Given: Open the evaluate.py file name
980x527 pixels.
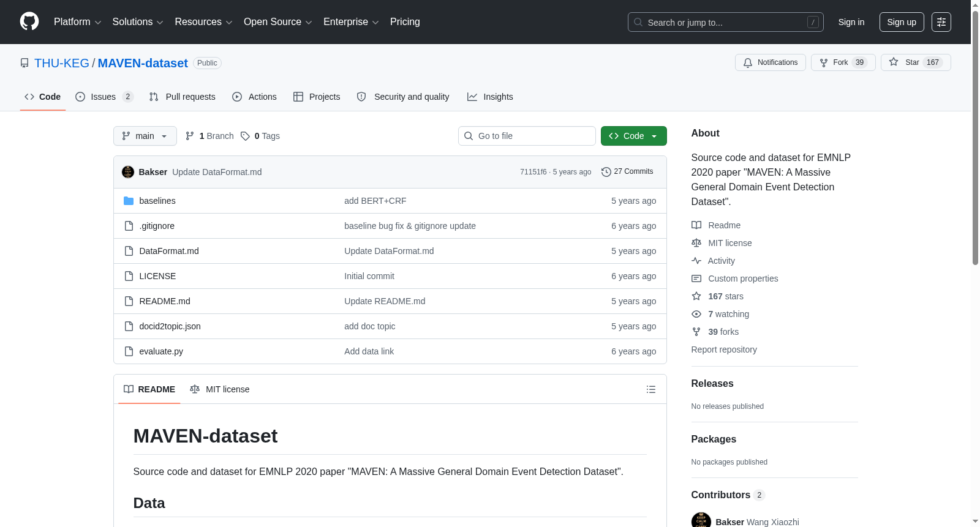Looking at the screenshot, I should (x=161, y=351).
